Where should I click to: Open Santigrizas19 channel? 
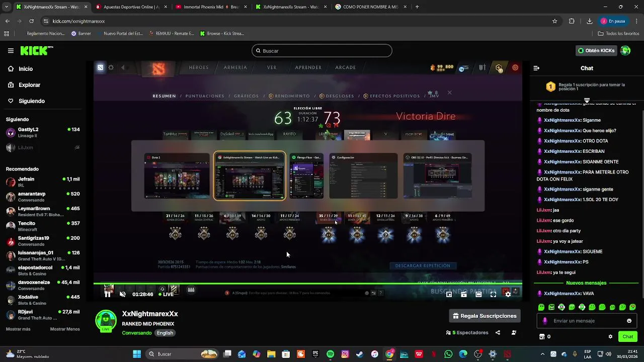point(43,241)
